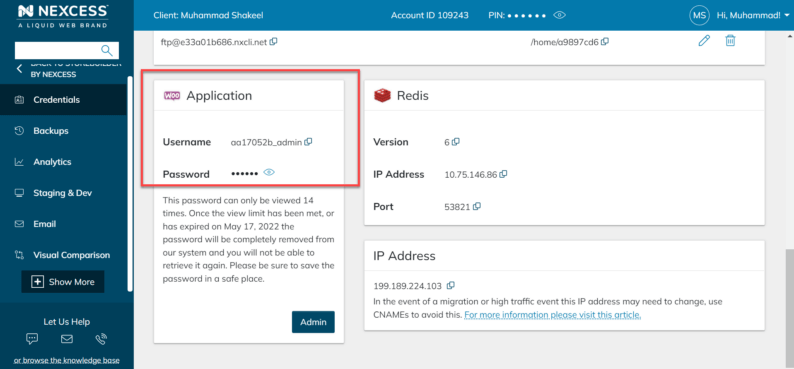Click the Staging & Dev monitor icon
Viewport: 794px width, 369px height.
[19, 193]
